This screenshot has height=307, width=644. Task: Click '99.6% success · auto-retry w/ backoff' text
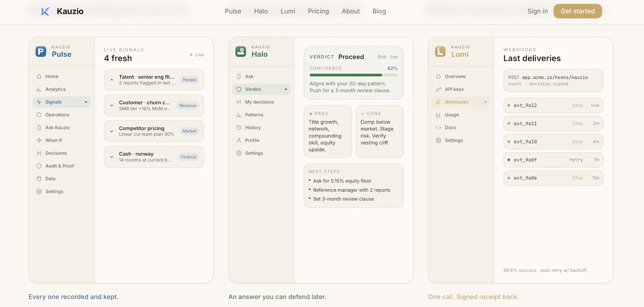[x=545, y=270]
